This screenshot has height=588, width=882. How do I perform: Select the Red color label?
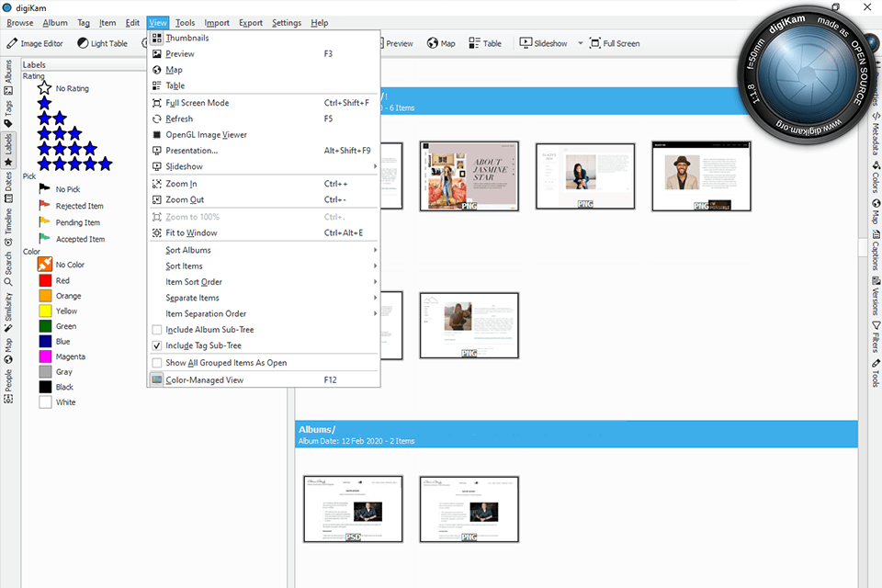click(x=54, y=280)
